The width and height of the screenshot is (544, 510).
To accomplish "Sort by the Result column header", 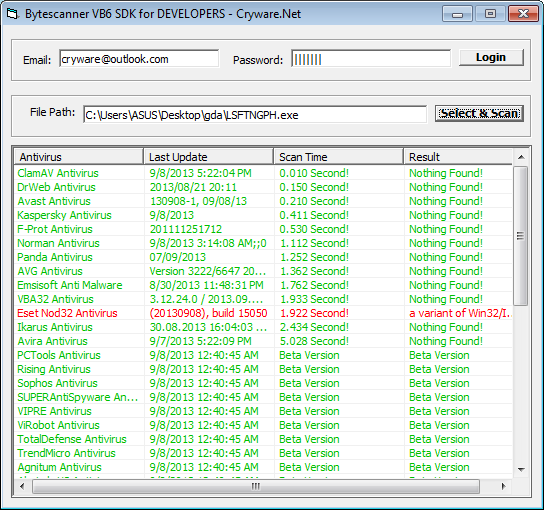I will click(458, 157).
